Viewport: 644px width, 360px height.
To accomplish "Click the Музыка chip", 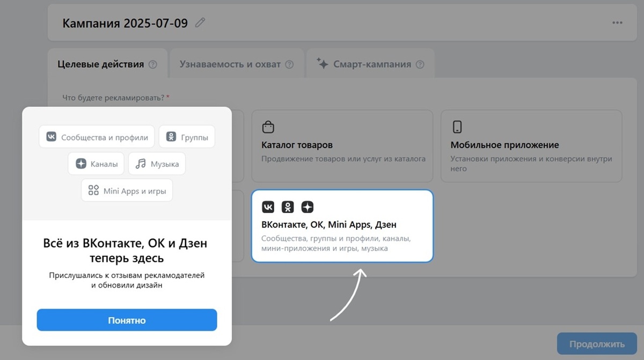I will (x=157, y=164).
